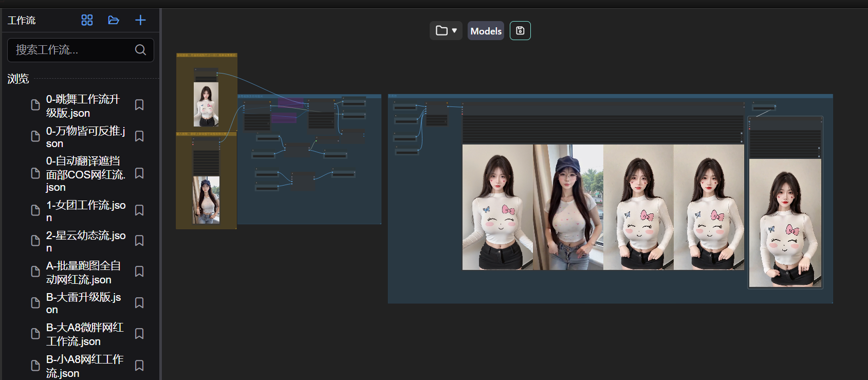Create new workflow with plus icon

pos(140,20)
